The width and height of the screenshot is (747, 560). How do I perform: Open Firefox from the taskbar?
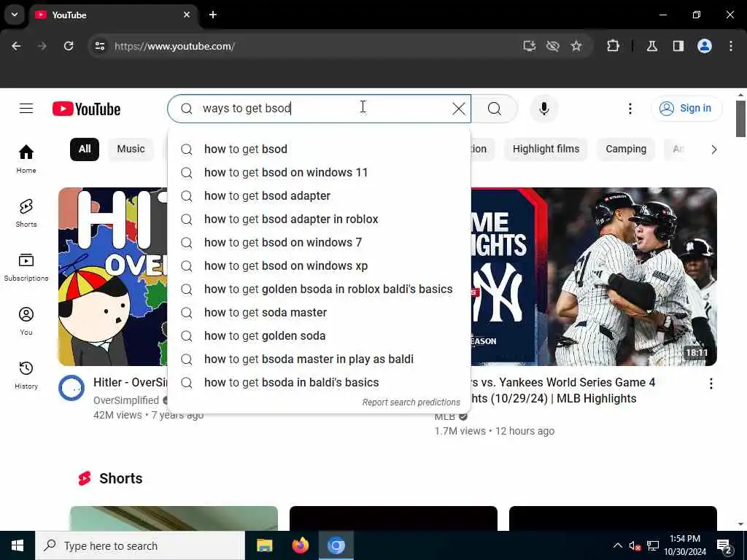[x=300, y=545]
